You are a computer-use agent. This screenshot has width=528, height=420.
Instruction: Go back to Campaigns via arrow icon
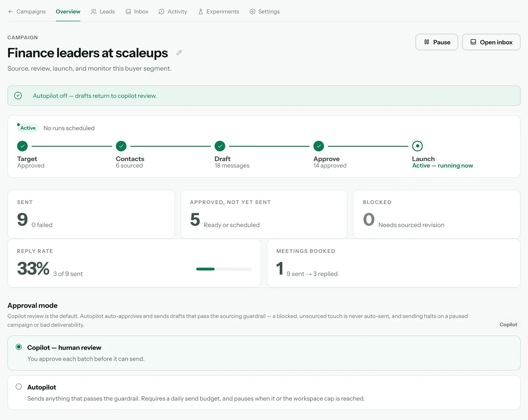[11, 12]
